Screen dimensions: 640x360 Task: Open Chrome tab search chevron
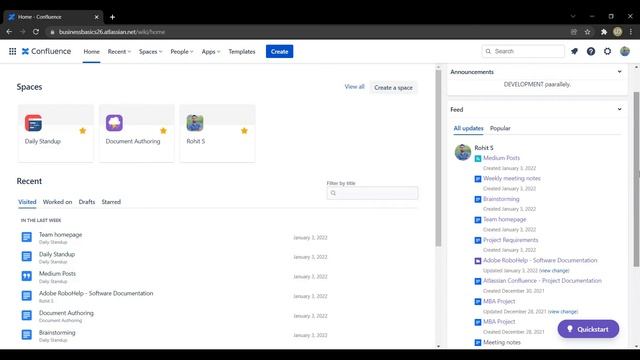573,17
